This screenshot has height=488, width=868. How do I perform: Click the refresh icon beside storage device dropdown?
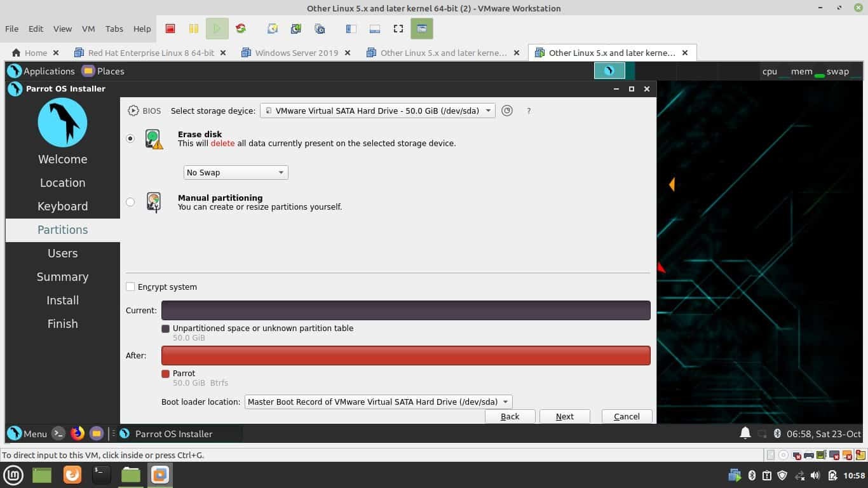pyautogui.click(x=506, y=111)
